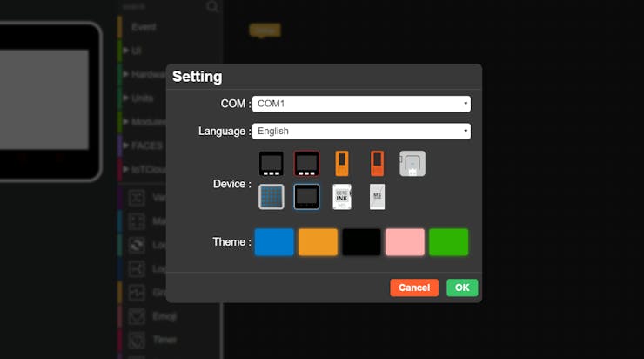Select the black M5Stack Core device icon

point(271,164)
